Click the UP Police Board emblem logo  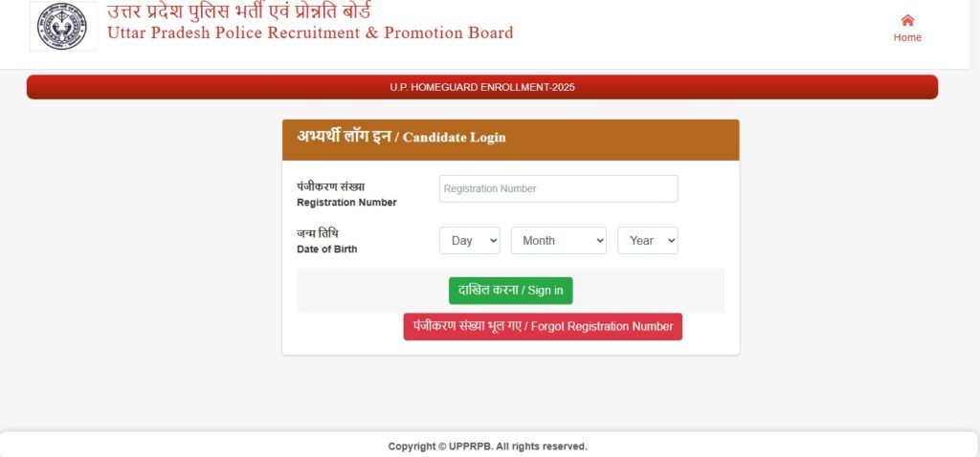coord(62,26)
